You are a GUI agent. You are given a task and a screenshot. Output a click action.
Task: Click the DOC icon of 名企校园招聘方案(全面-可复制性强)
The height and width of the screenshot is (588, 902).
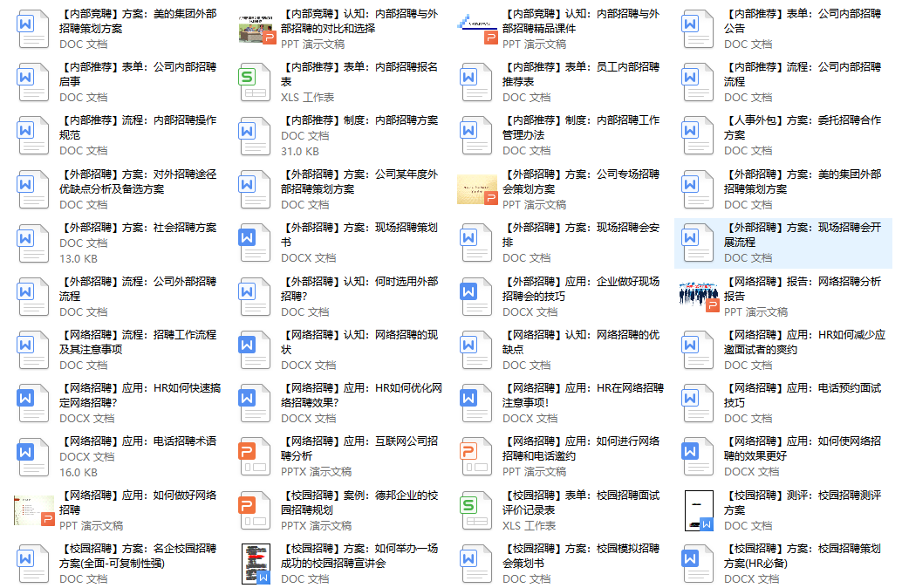33,564
